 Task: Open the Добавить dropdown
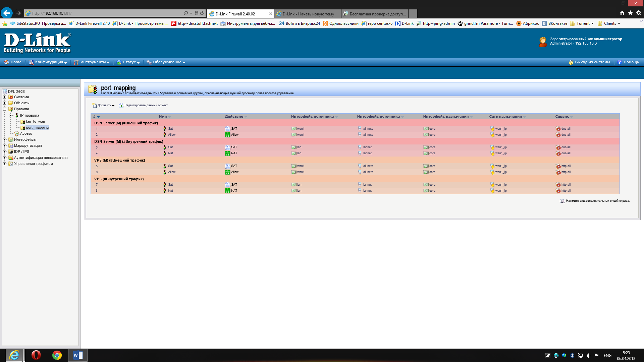(104, 106)
